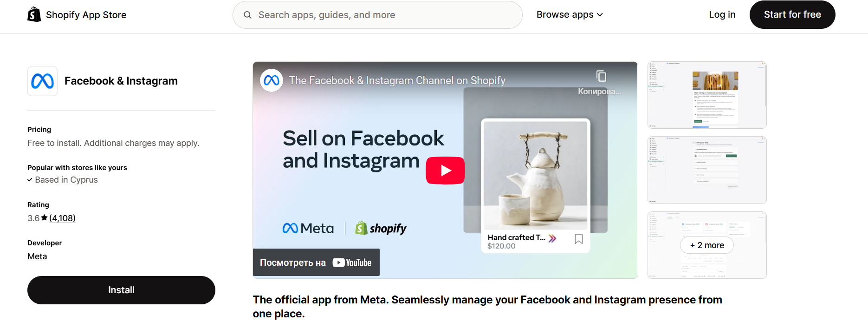Expand the remaining screenshots via + 2 more
The height and width of the screenshot is (322, 868).
pyautogui.click(x=706, y=245)
